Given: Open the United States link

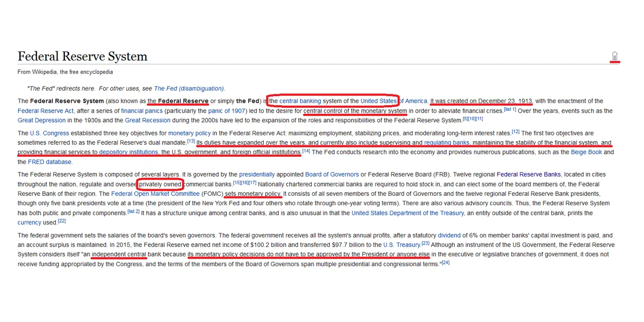Looking at the screenshot, I should pyautogui.click(x=378, y=101).
